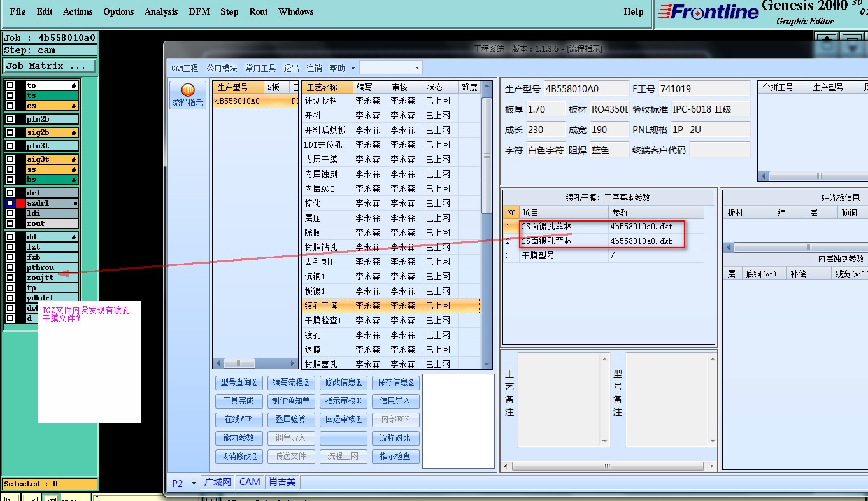Click the red color box beside szdrl
Image resolution: width=868 pixels, height=501 pixels.
pyautogui.click(x=20, y=203)
